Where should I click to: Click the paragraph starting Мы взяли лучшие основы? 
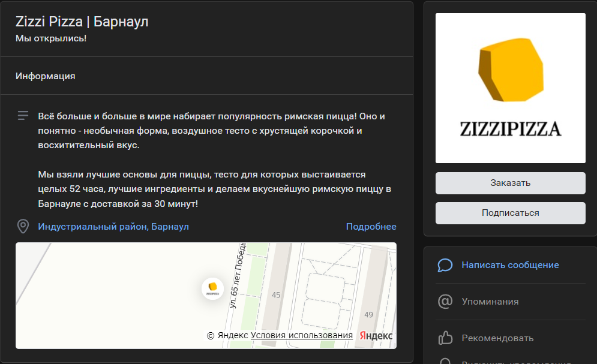pyautogui.click(x=215, y=189)
